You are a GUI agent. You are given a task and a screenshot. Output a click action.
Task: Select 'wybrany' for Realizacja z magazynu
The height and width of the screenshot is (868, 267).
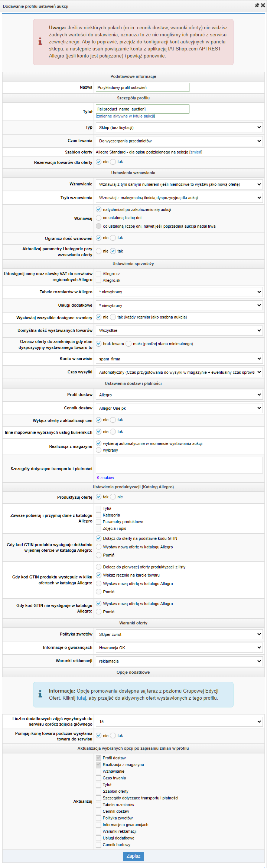[98, 450]
